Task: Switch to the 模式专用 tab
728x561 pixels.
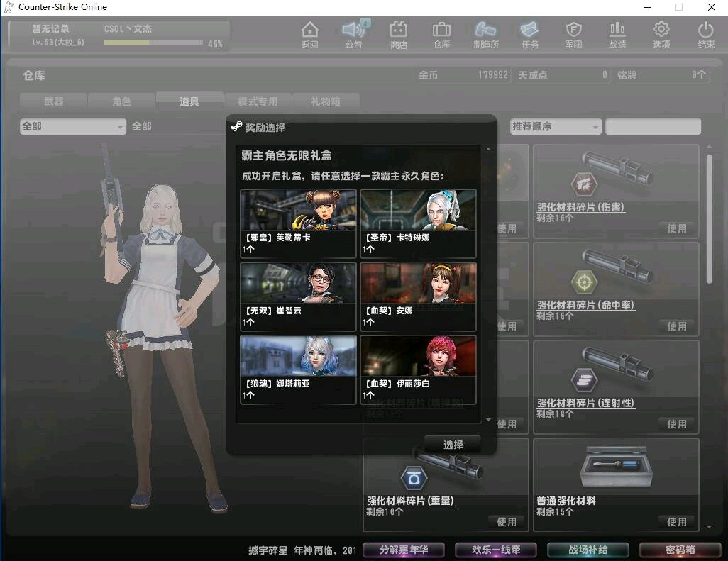Action: point(258,101)
